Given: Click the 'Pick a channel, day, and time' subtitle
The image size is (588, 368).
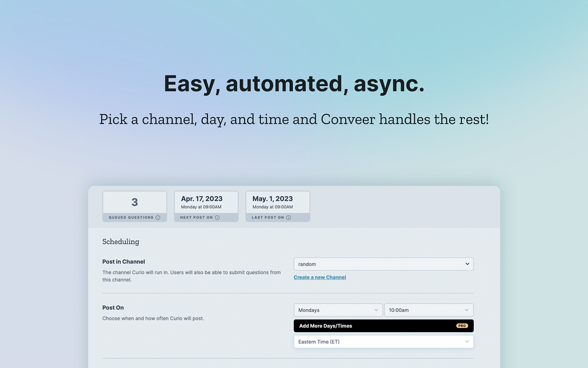Looking at the screenshot, I should (294, 120).
